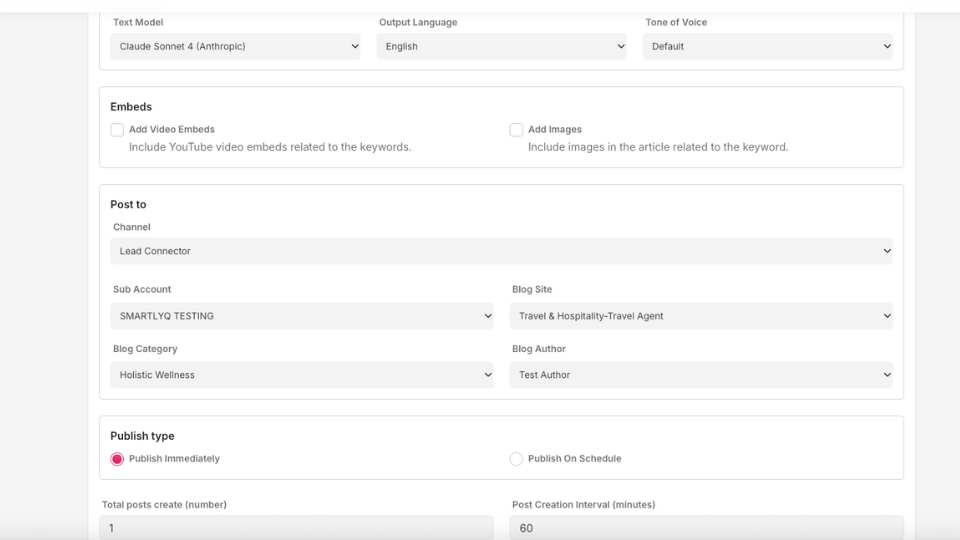Open the Blog Category dropdown showing Holistic Wellness
Image resolution: width=960 pixels, height=540 pixels.
tap(301, 375)
